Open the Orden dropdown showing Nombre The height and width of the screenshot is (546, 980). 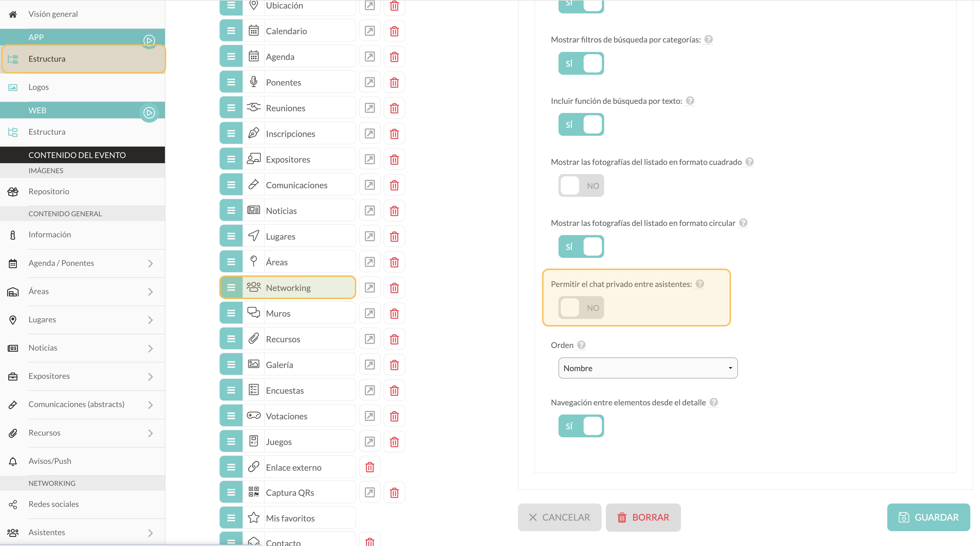(x=648, y=368)
